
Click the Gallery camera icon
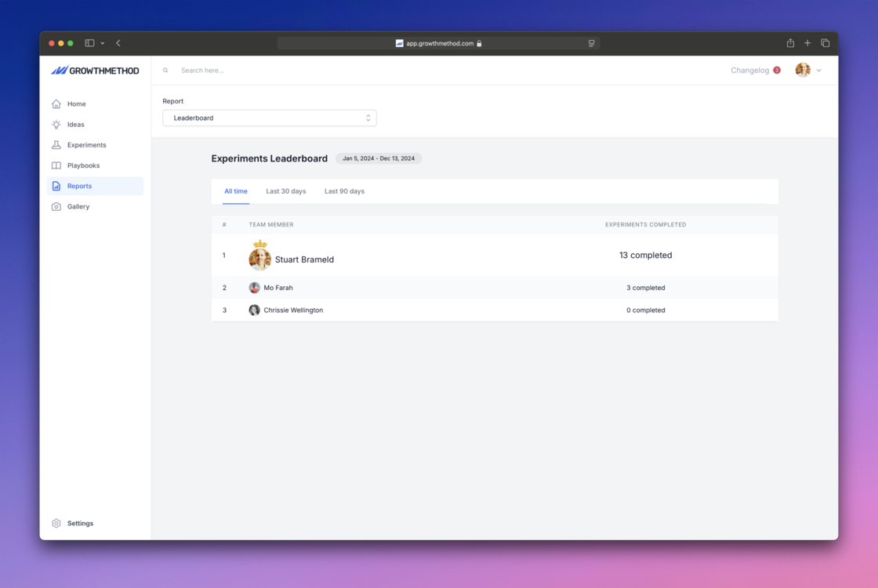pos(56,207)
